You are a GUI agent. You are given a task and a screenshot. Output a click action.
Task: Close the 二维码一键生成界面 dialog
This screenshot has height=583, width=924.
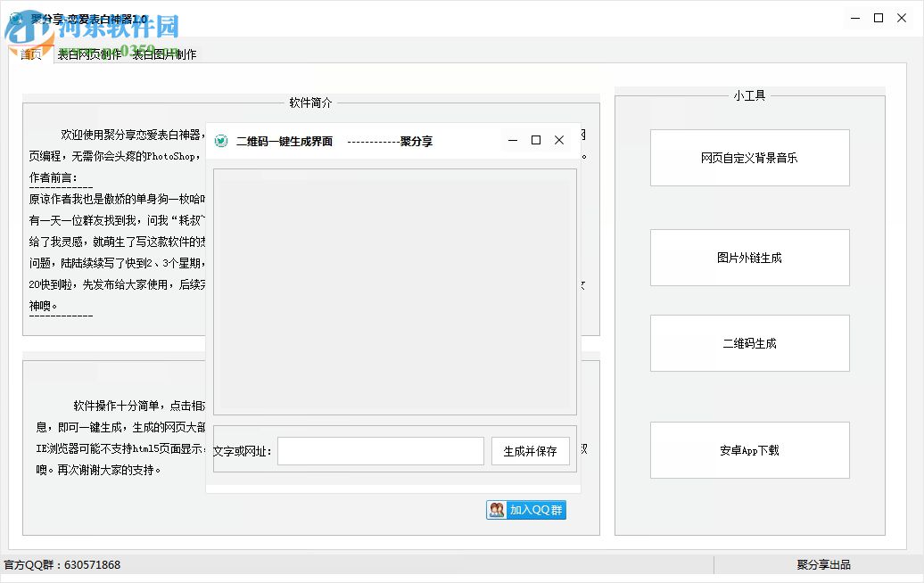point(558,140)
